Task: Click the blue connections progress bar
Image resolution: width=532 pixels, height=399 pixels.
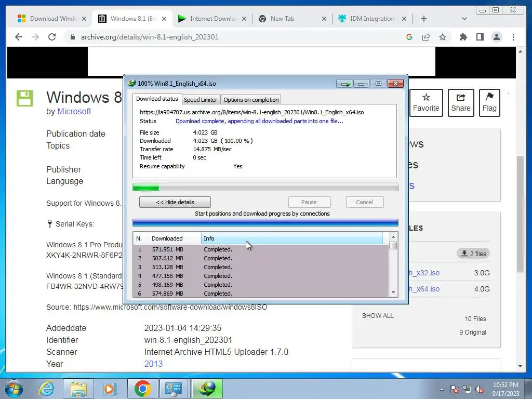Action: pos(265,222)
